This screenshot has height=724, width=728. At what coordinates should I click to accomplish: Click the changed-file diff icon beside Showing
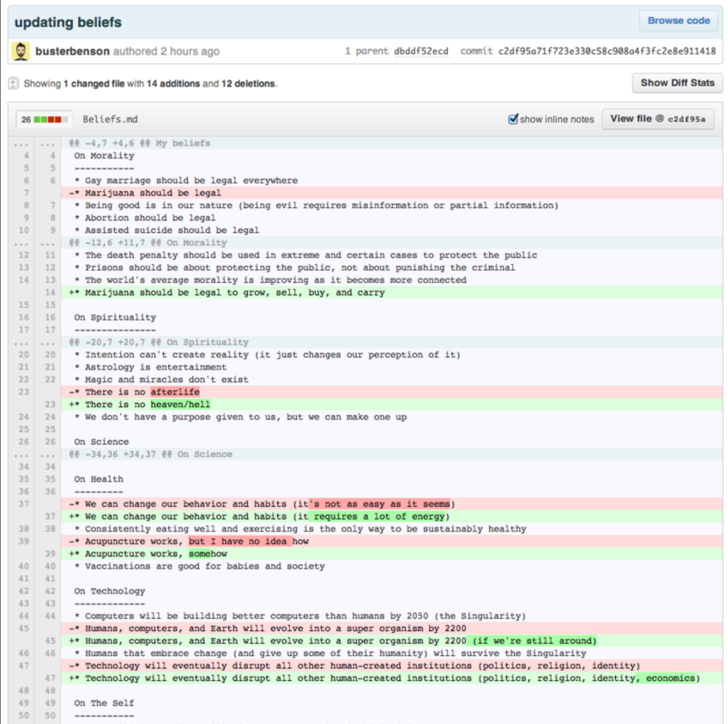pyautogui.click(x=13, y=83)
